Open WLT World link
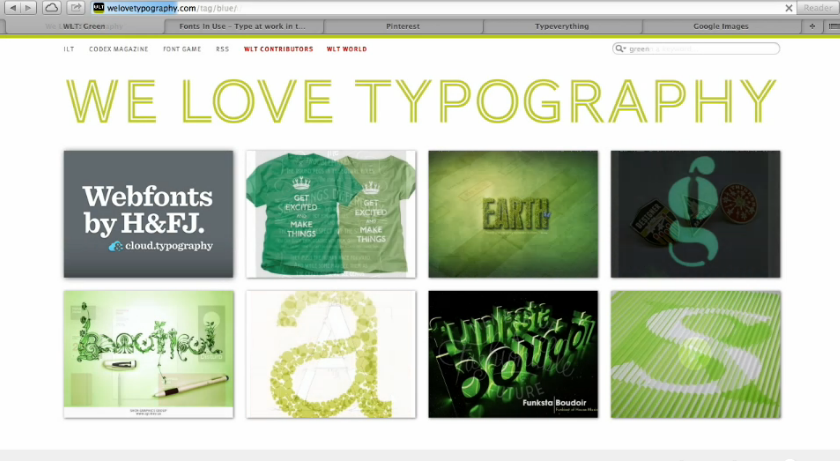The image size is (840, 461). click(347, 49)
